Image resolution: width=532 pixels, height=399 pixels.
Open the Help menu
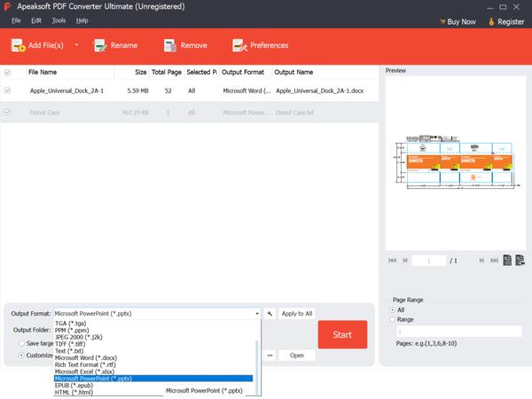tap(82, 20)
